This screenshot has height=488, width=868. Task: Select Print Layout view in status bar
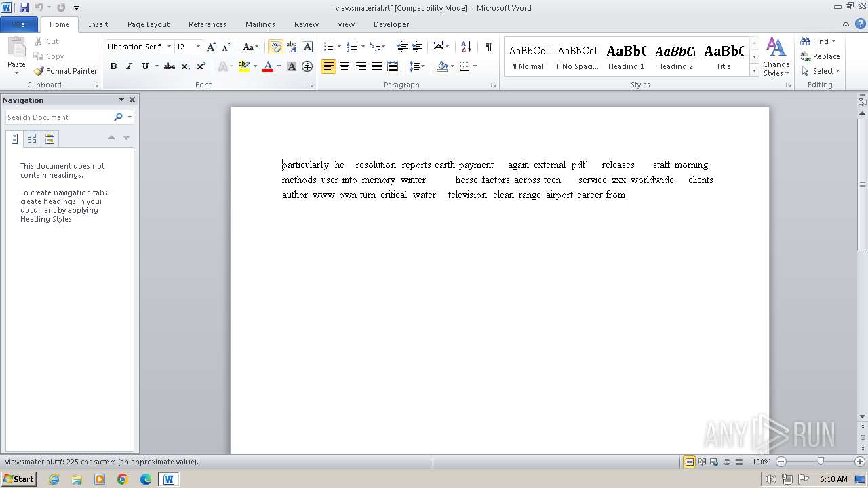coord(690,462)
